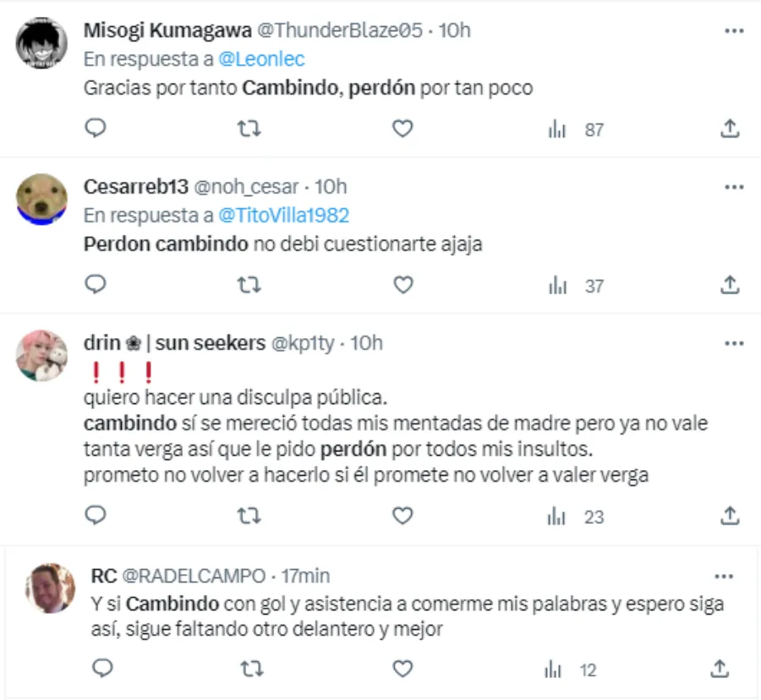
Task: Reply to Cesarreb13's tweet
Action: pyautogui.click(x=96, y=285)
